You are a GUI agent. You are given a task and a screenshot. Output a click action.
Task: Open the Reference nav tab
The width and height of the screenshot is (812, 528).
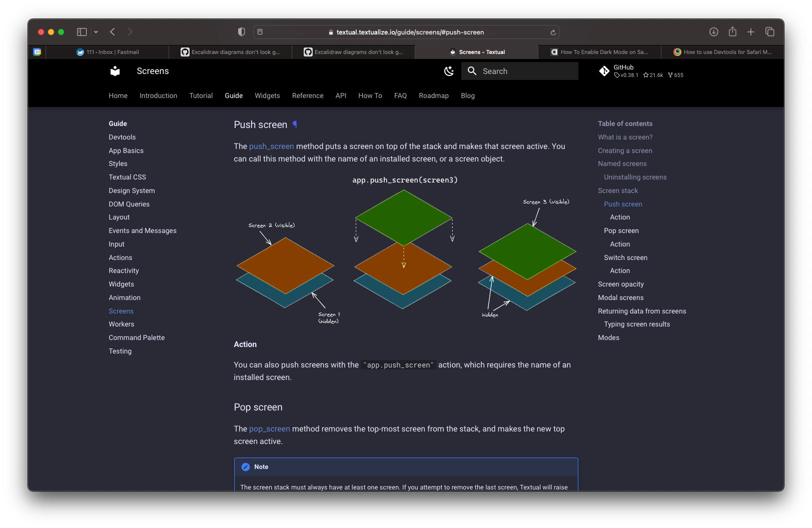308,95
